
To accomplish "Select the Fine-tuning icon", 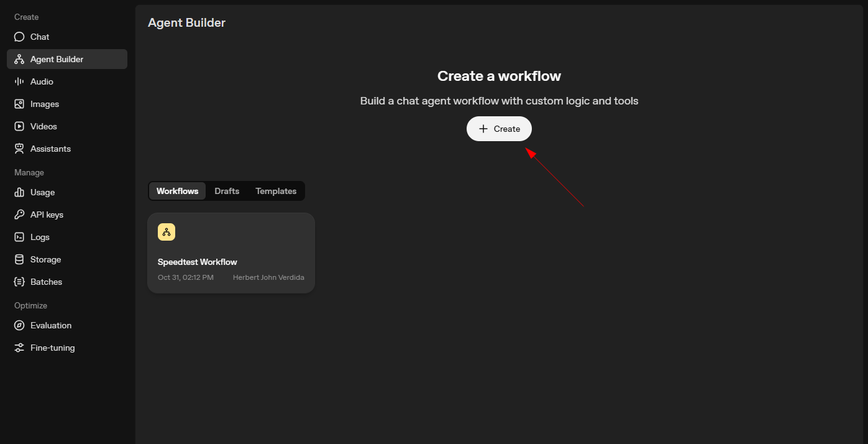I will [x=19, y=348].
